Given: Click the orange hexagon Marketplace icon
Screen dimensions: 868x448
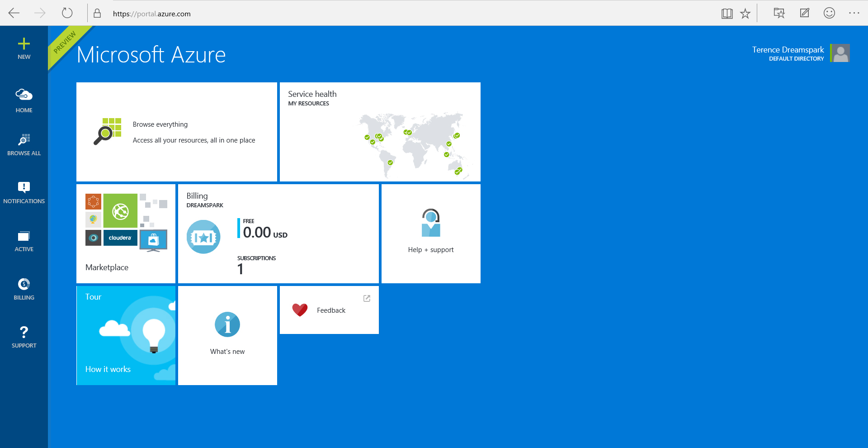Looking at the screenshot, I should [93, 201].
